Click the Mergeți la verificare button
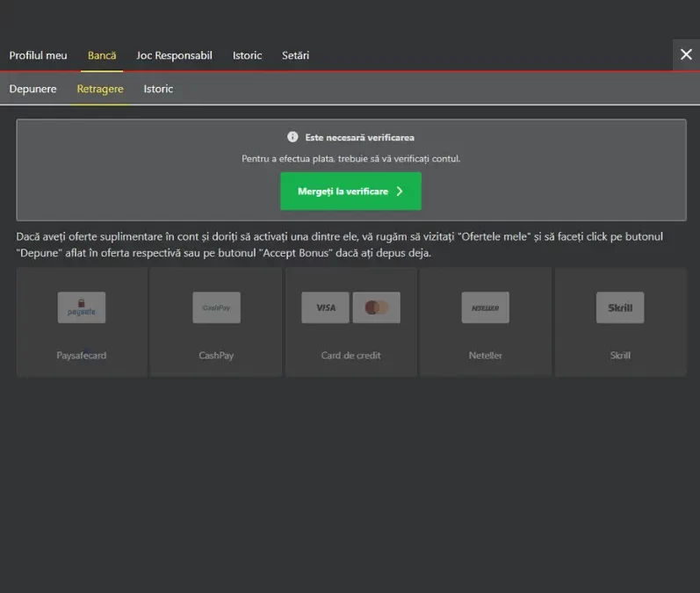The height and width of the screenshot is (593, 700). click(x=351, y=192)
